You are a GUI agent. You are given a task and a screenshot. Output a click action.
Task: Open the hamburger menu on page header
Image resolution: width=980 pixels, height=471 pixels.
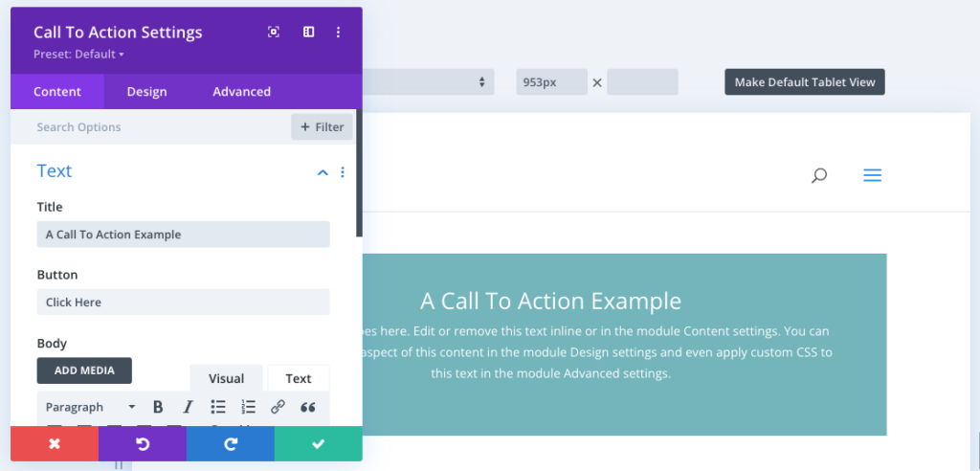(872, 175)
